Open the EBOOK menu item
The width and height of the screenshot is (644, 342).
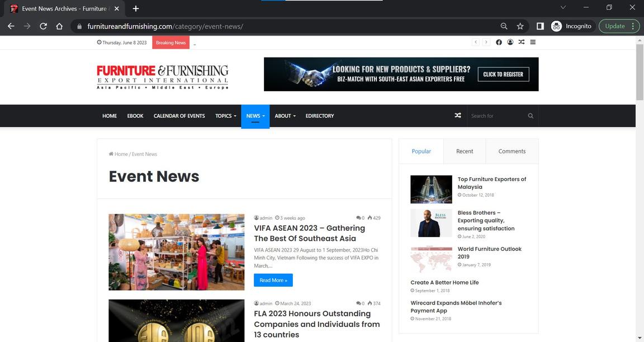click(x=135, y=116)
